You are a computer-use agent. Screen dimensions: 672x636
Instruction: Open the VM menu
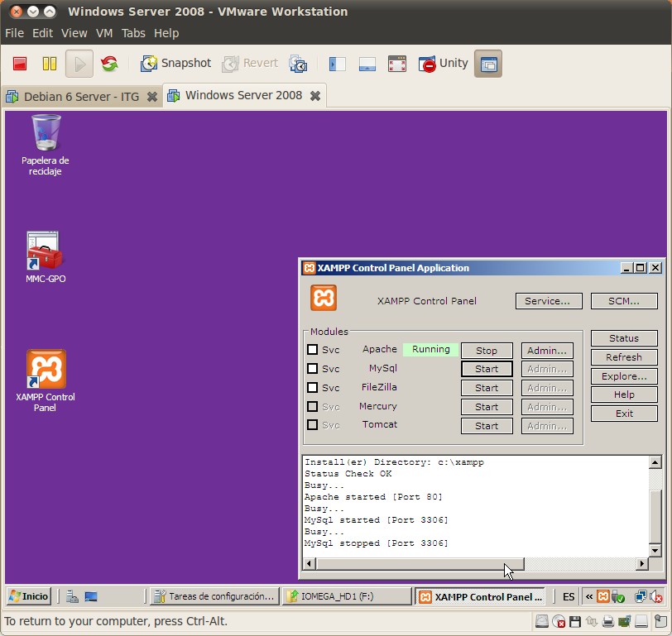pyautogui.click(x=104, y=33)
